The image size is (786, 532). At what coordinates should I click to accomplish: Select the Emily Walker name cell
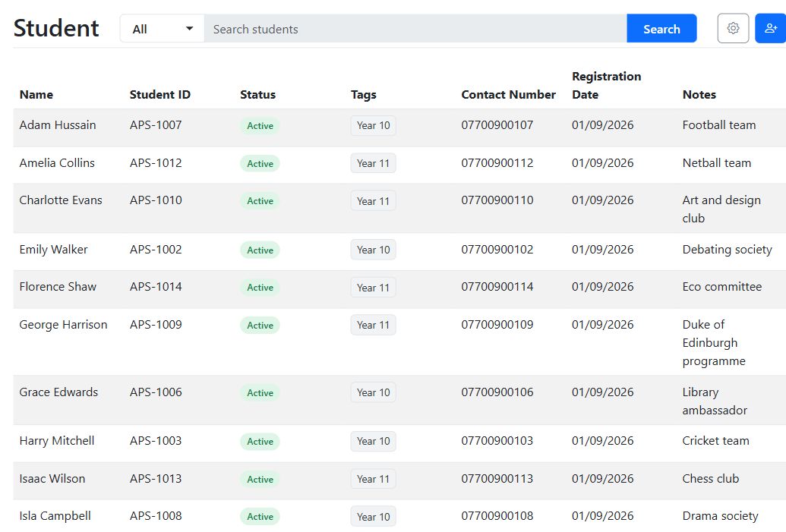tap(54, 250)
